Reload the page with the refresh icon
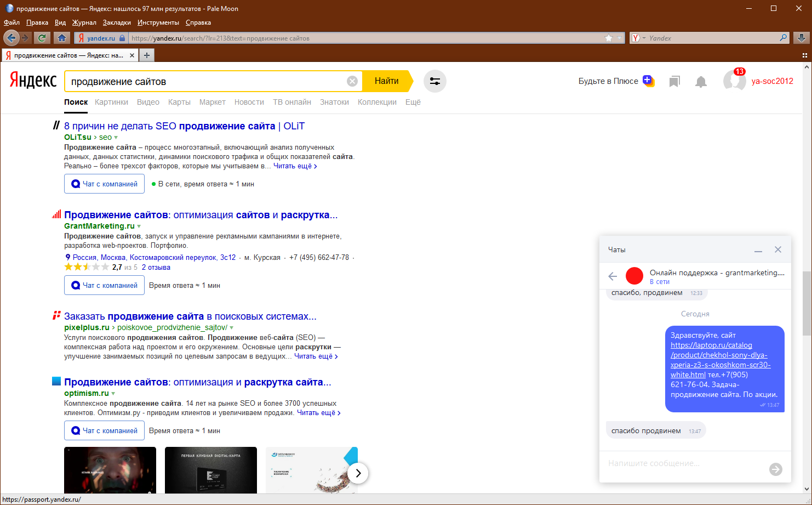 tap(42, 38)
